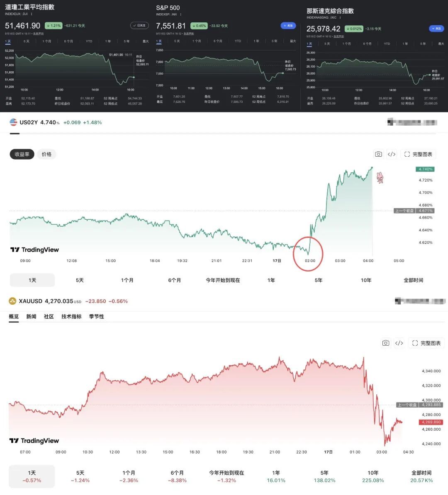Click the camera snapshot icon on XAUUSD chart
This screenshot has width=448, height=495.
(x=385, y=343)
